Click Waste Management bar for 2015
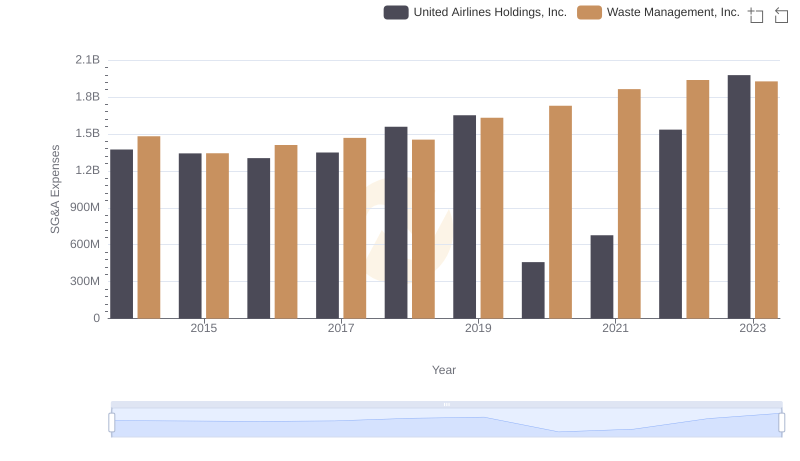800x461 pixels. click(217, 236)
